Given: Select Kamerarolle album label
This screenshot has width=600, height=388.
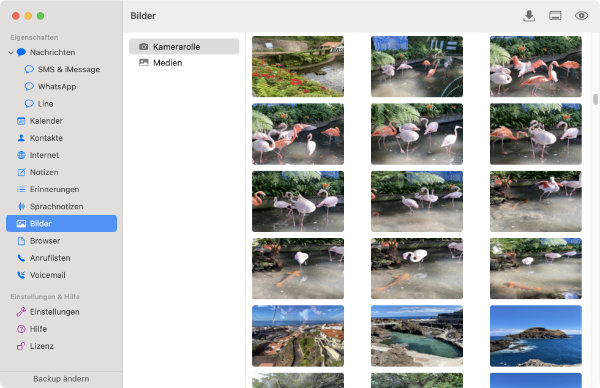Looking at the screenshot, I should tap(176, 47).
